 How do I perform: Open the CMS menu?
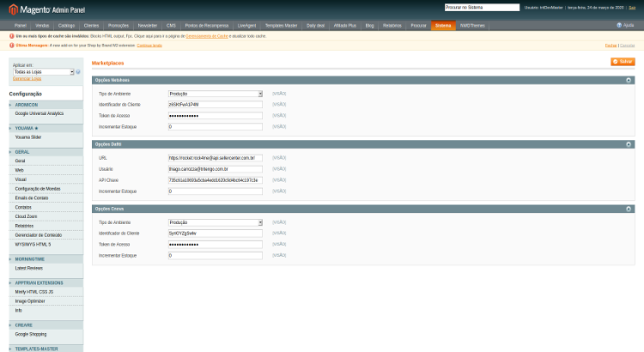point(171,26)
